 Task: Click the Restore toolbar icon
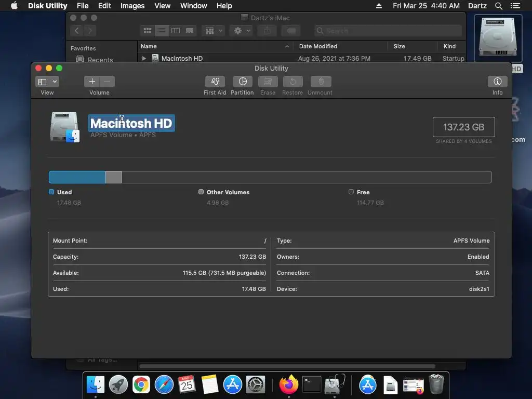point(292,82)
